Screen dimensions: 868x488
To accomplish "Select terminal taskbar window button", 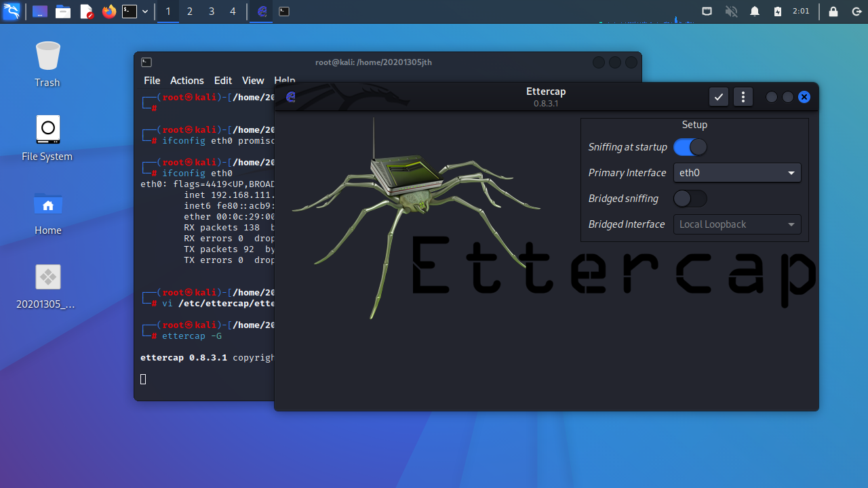I will point(284,11).
